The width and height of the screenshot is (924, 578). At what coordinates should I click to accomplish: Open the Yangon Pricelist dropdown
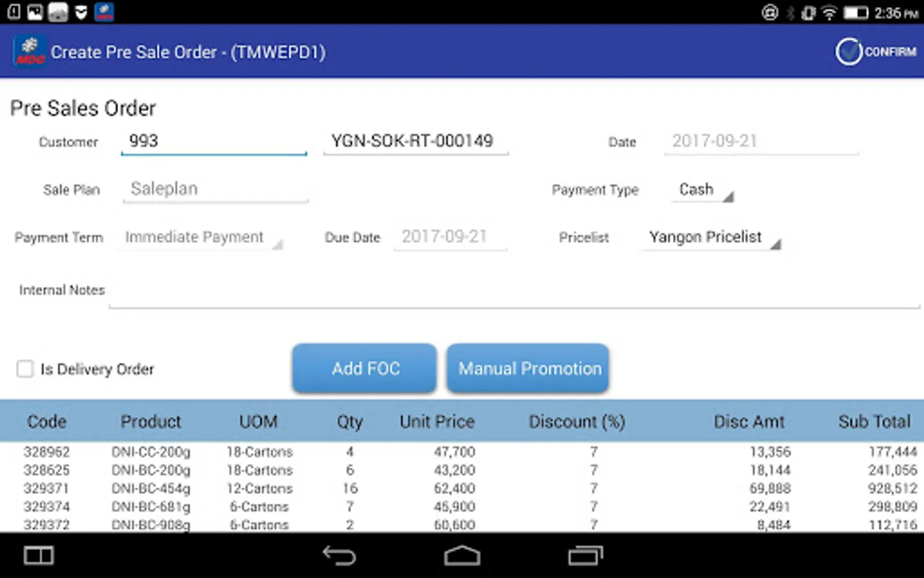coord(712,238)
